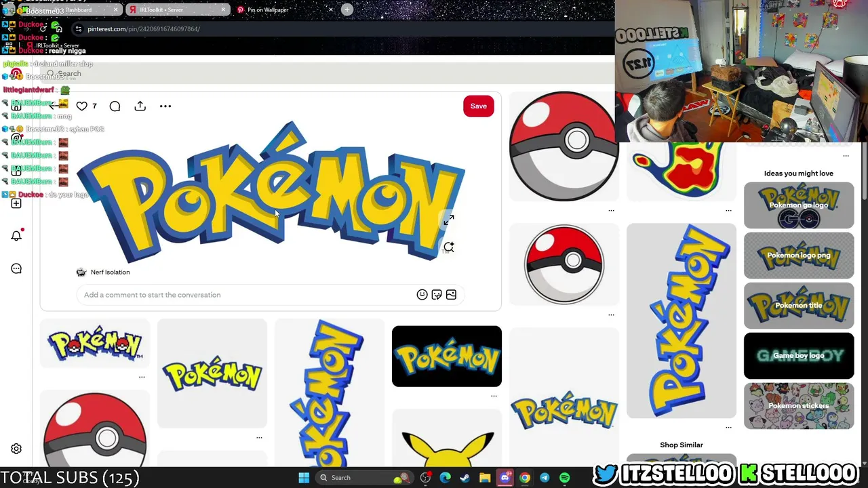868x488 pixels.
Task: Open Spotify from the taskbar
Action: pos(565,478)
